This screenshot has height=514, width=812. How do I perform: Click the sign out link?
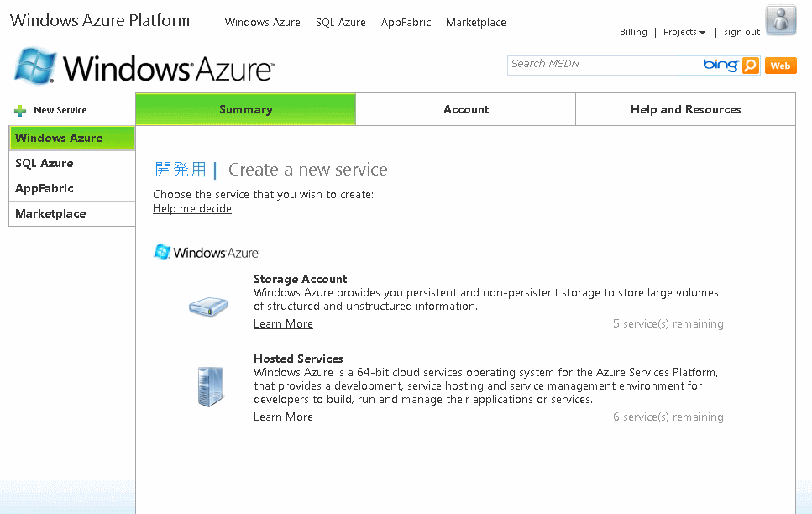[x=742, y=32]
